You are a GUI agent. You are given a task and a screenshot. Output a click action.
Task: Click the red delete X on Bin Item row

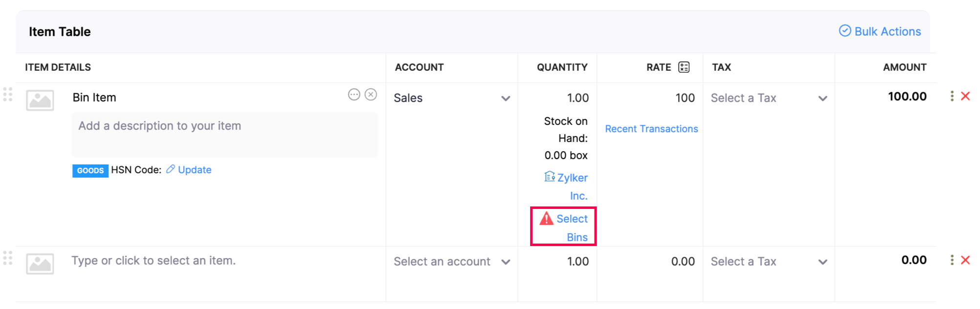point(965,96)
